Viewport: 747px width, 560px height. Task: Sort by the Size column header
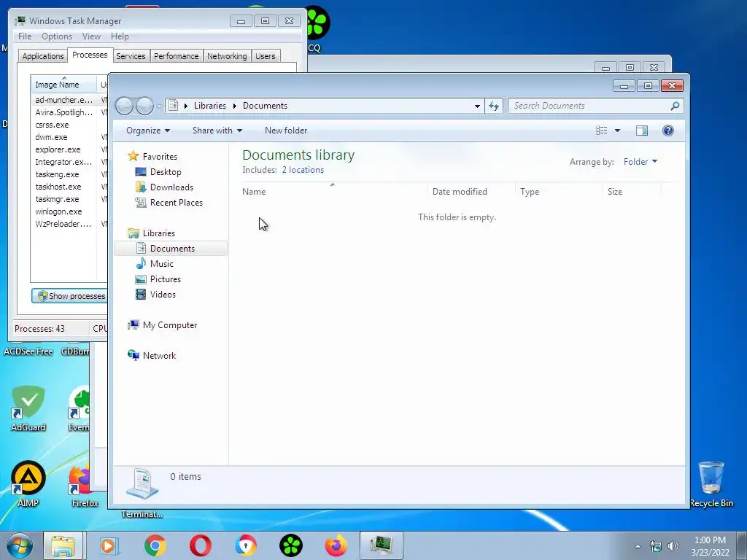coord(632,192)
